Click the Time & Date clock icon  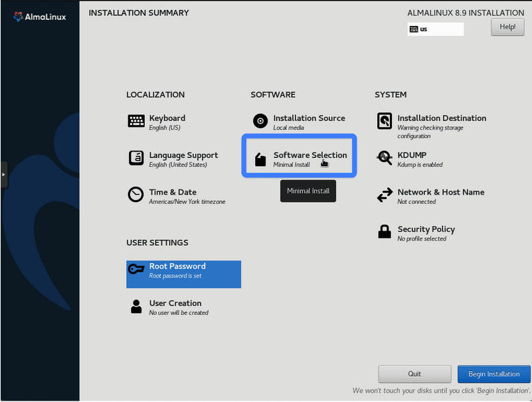click(135, 195)
